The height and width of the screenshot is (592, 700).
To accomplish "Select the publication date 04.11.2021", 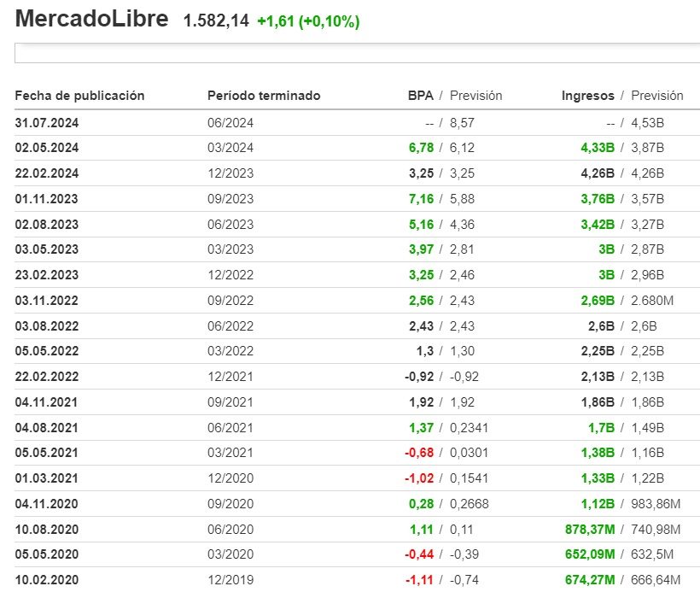I will (x=46, y=402).
